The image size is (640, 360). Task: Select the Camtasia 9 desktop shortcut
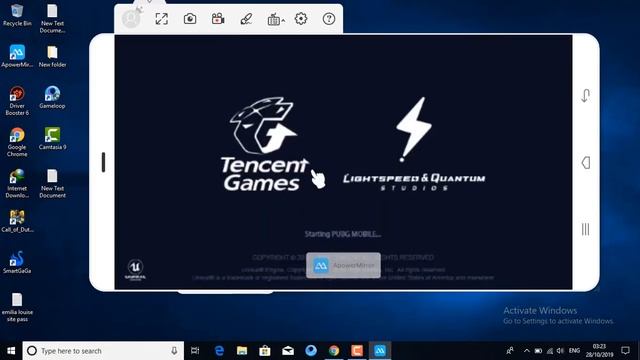point(52,139)
